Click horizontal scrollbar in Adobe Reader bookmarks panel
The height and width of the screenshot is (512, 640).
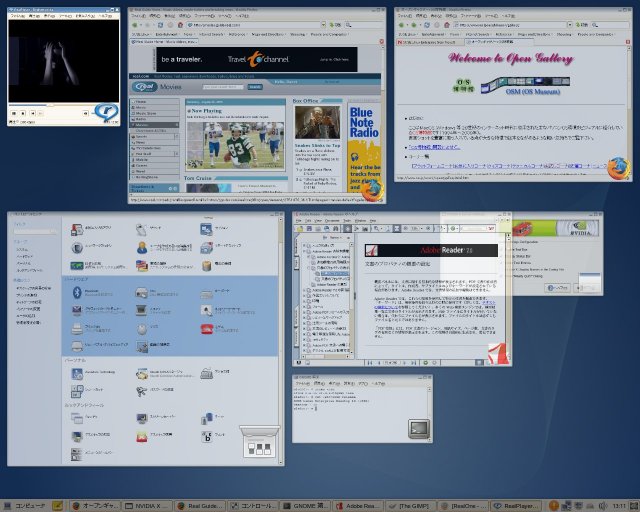point(326,356)
